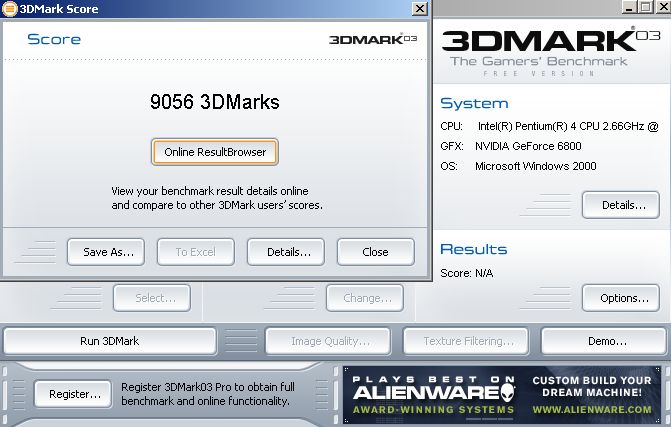Click the 'Score: N/A' results text

coord(466,273)
